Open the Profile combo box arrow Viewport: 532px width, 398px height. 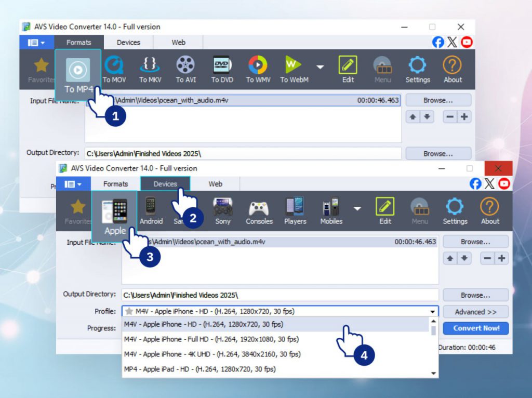coord(433,311)
